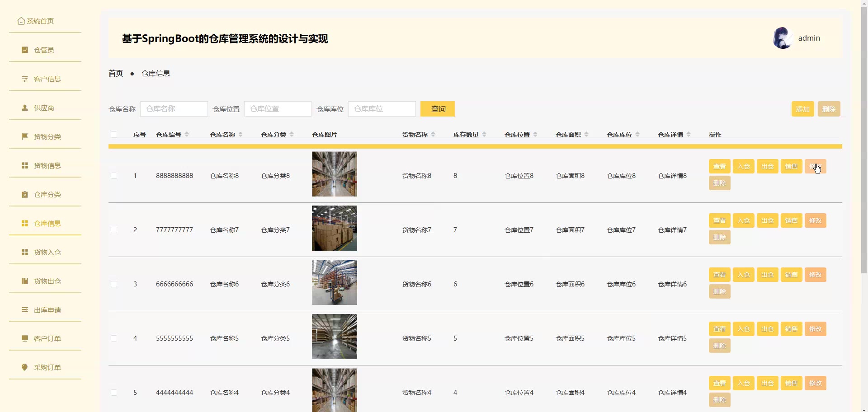Check the checkbox for row 8888888888

(x=114, y=176)
